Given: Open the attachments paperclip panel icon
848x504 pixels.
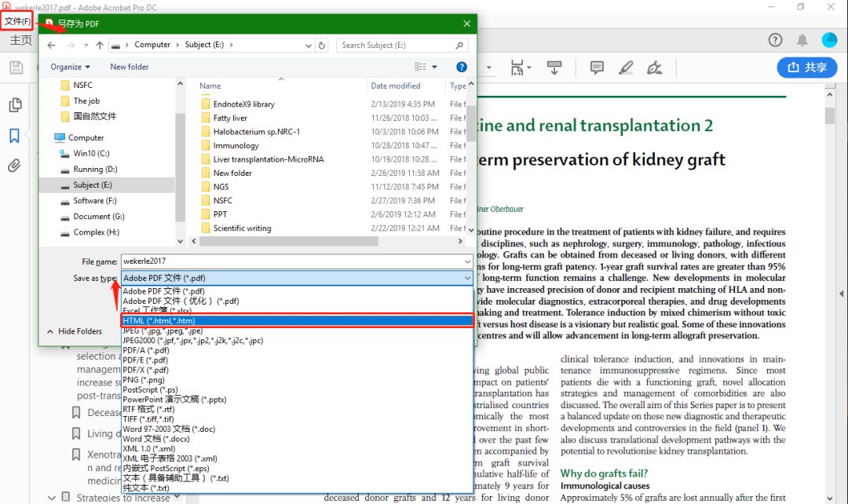Looking at the screenshot, I should pyautogui.click(x=15, y=166).
